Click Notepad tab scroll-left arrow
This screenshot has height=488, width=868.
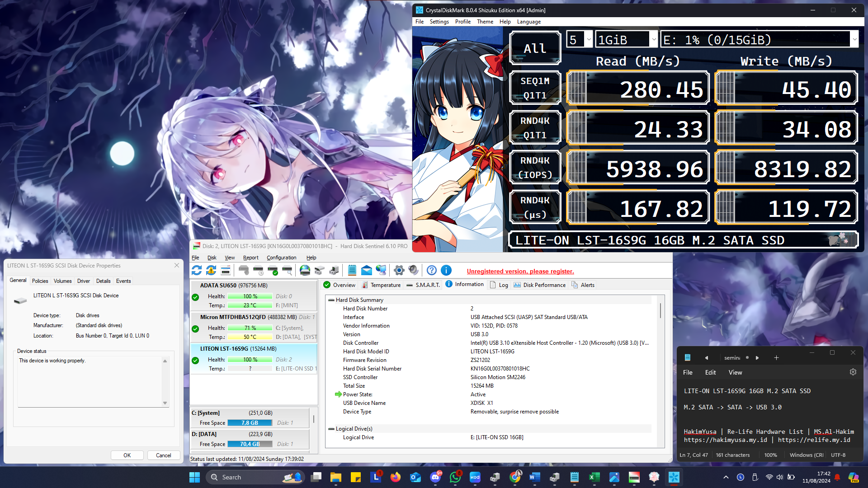[x=707, y=357]
